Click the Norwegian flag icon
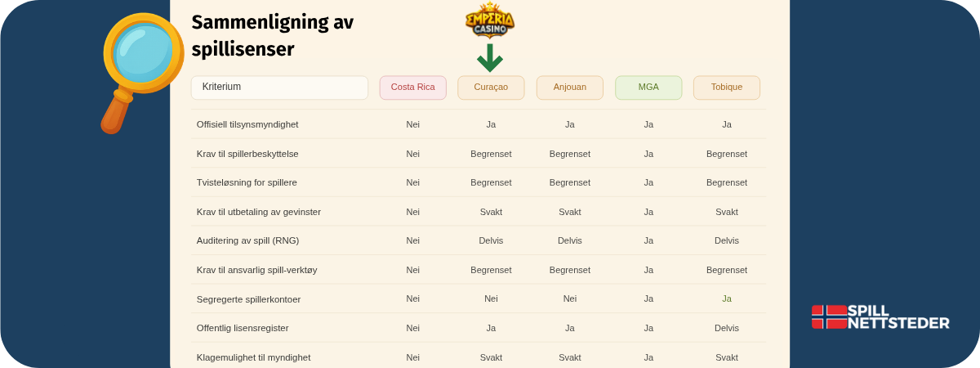 [x=829, y=317]
